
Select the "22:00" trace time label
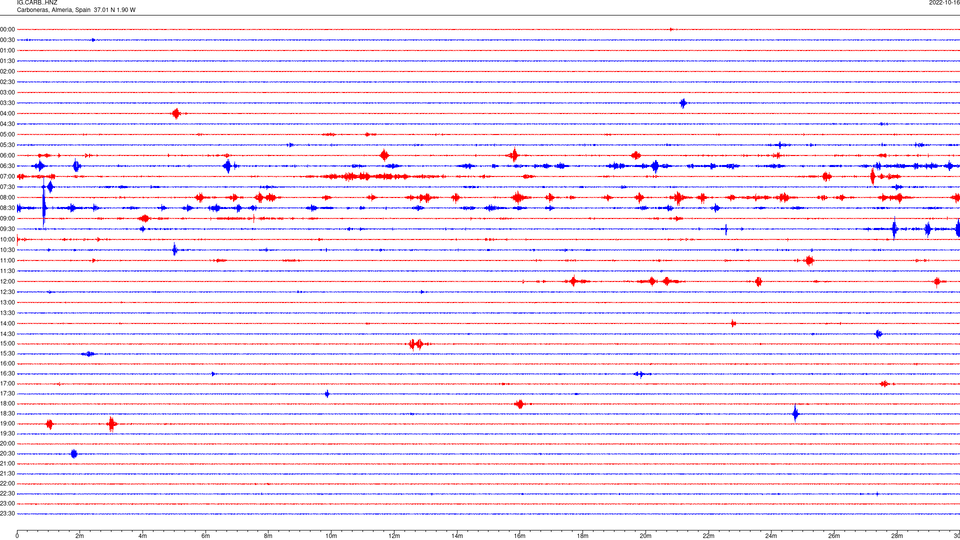click(7, 484)
